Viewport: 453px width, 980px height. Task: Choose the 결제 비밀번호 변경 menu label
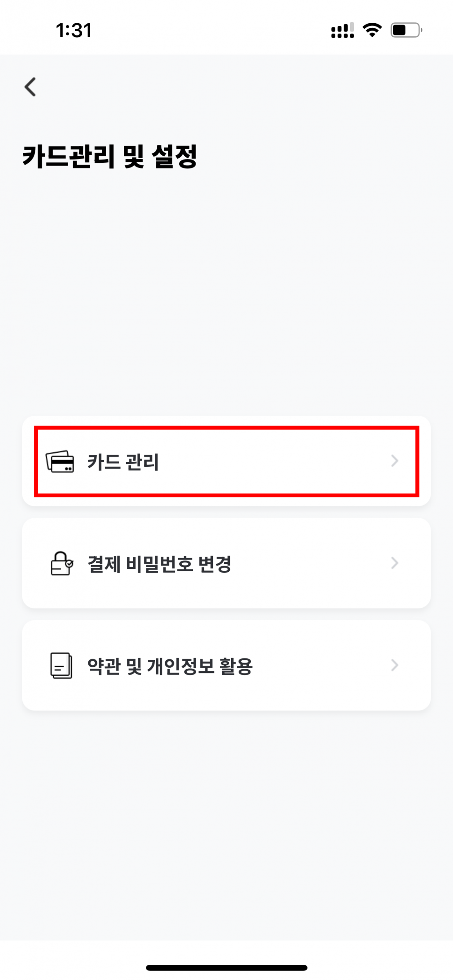point(159,564)
